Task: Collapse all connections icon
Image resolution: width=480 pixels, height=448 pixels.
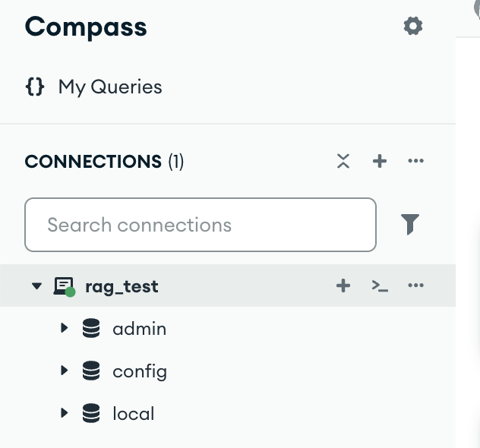Action: coord(343,161)
